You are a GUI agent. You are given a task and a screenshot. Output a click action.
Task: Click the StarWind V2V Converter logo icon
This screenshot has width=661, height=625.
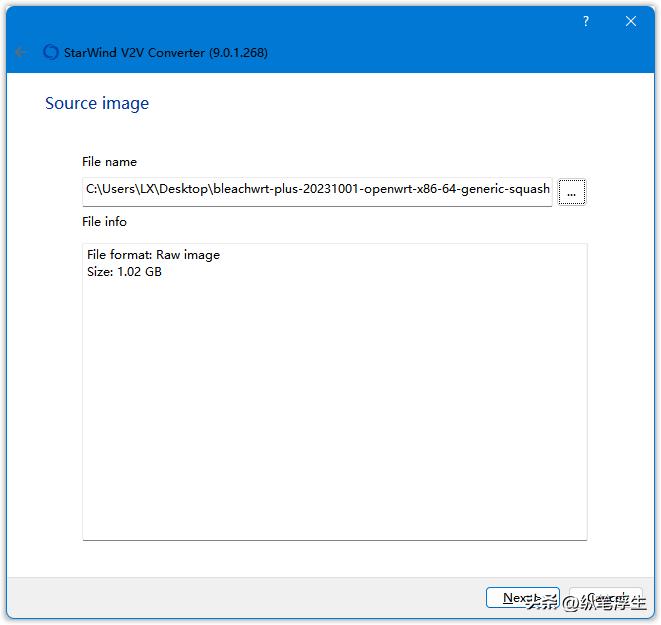(x=51, y=52)
